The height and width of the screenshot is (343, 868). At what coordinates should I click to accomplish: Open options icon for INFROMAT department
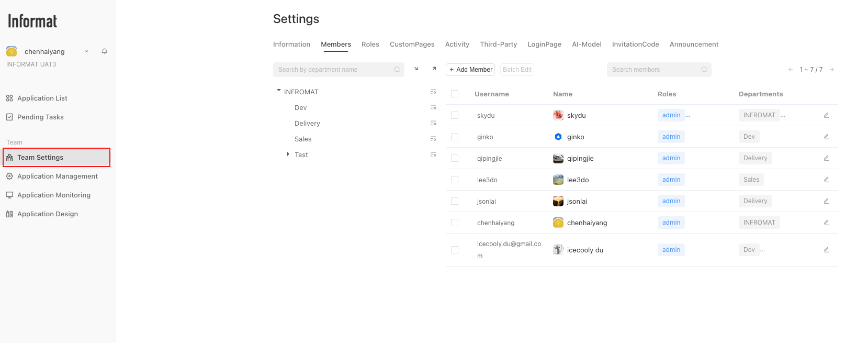point(433,92)
